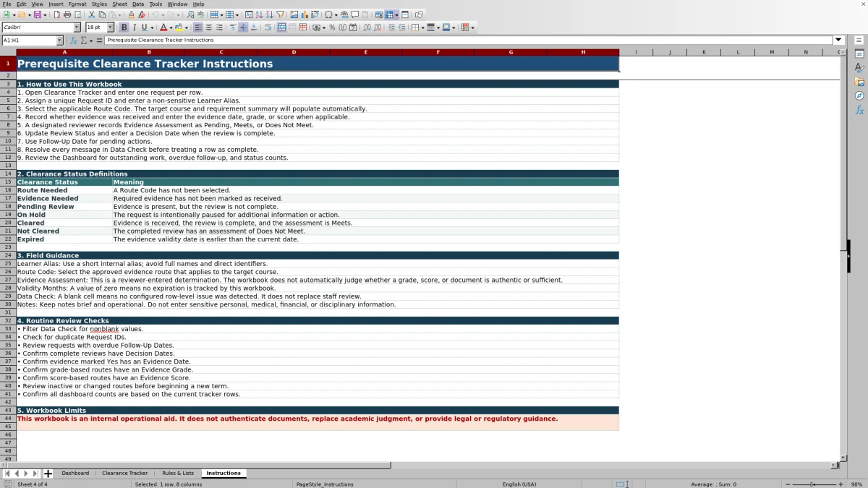Viewport: 868px width, 488px height.
Task: Click the Add new sheet plus icon
Action: (48, 474)
